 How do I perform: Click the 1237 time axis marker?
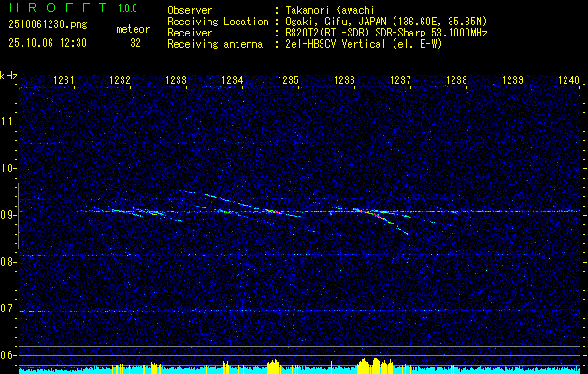click(x=400, y=79)
